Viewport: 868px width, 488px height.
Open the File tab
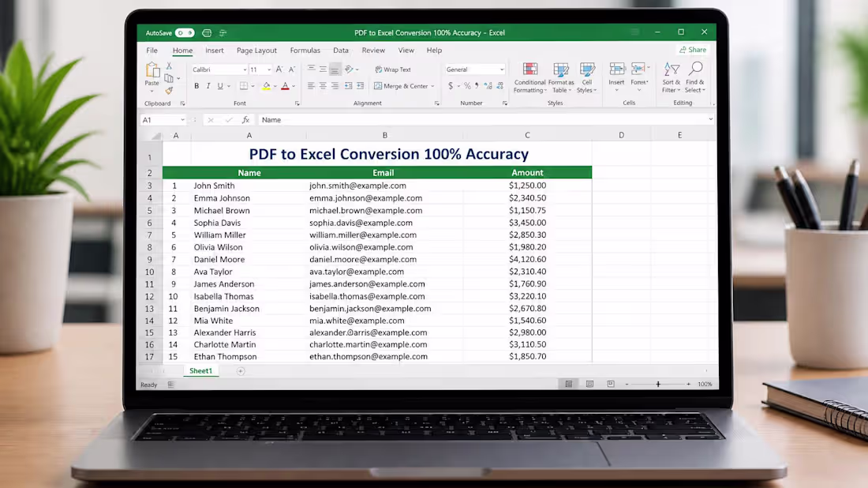click(x=152, y=51)
